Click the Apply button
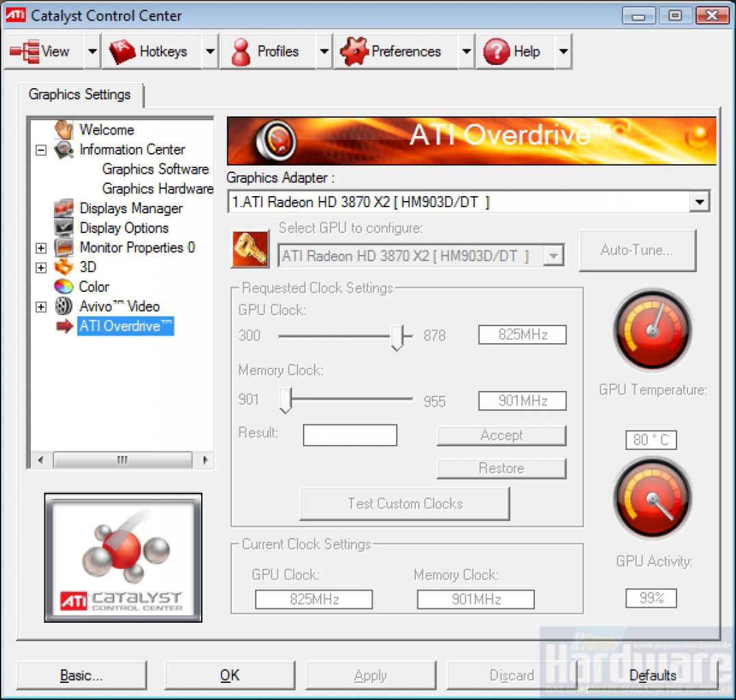The image size is (736, 700). coord(370,675)
